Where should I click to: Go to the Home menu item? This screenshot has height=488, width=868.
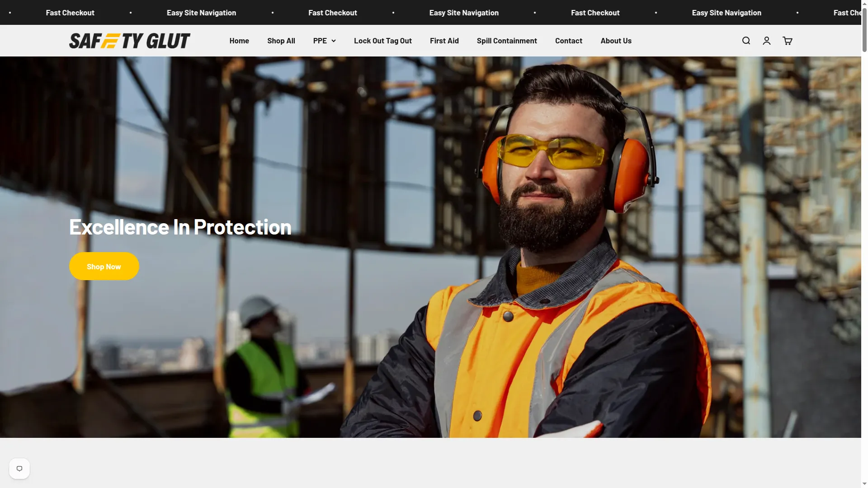click(239, 41)
